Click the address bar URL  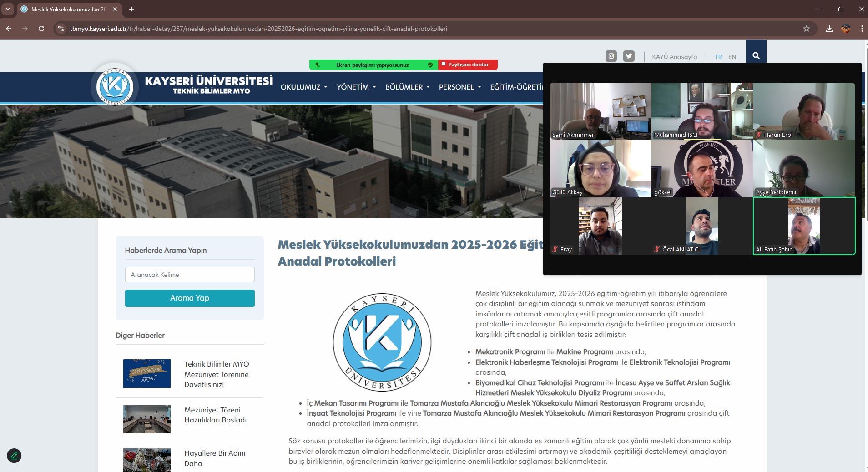pyautogui.click(x=258, y=29)
